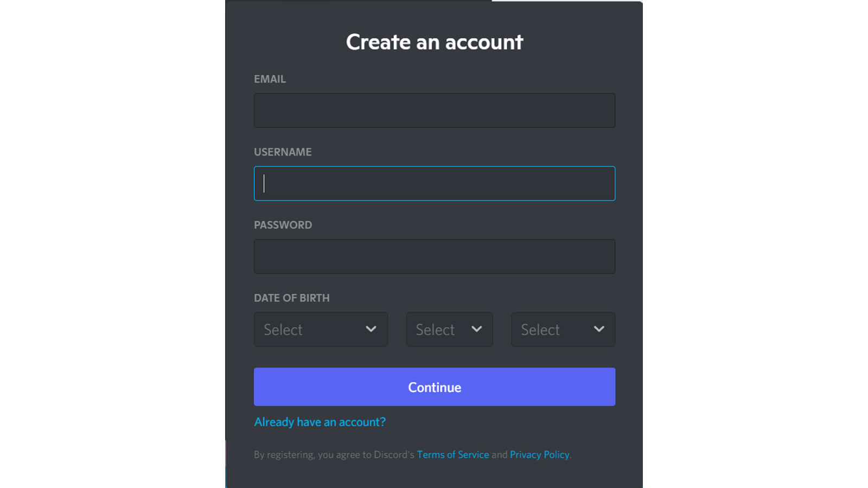Open the rightmost Date of Birth Select dropdown
This screenshot has width=868, height=488.
pos(563,329)
